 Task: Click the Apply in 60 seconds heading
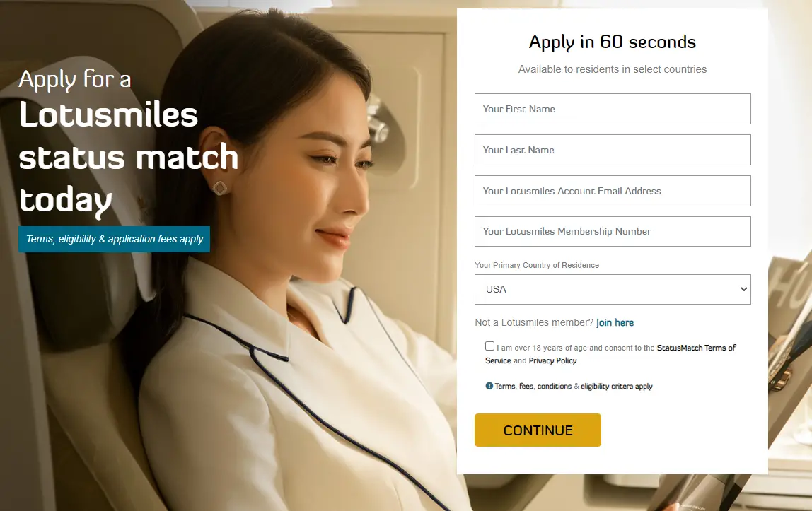click(612, 42)
